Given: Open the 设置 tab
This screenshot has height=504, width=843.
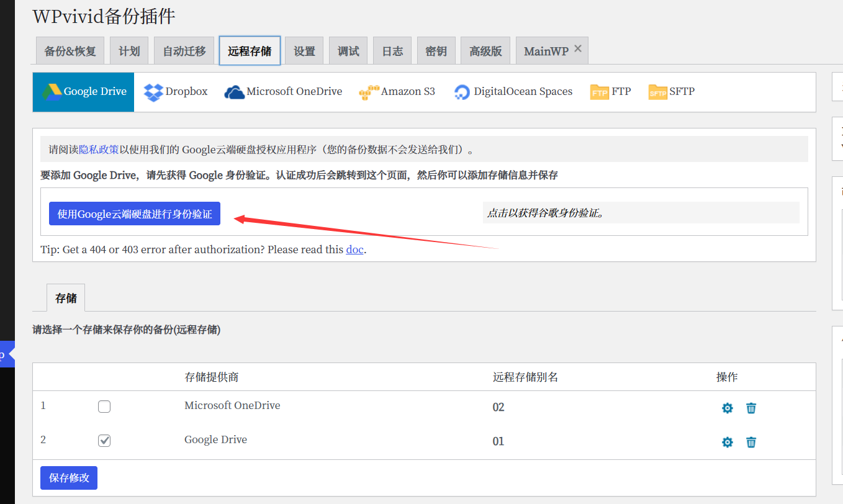Looking at the screenshot, I should coord(304,51).
